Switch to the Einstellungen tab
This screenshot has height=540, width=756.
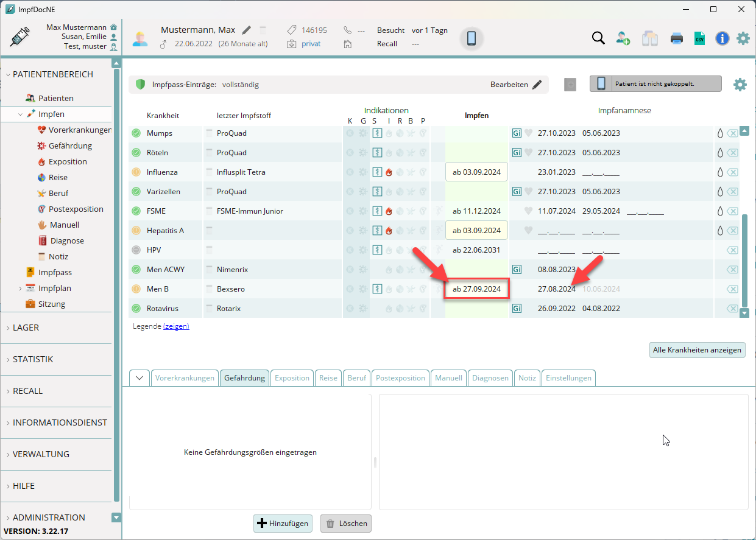[x=568, y=378]
